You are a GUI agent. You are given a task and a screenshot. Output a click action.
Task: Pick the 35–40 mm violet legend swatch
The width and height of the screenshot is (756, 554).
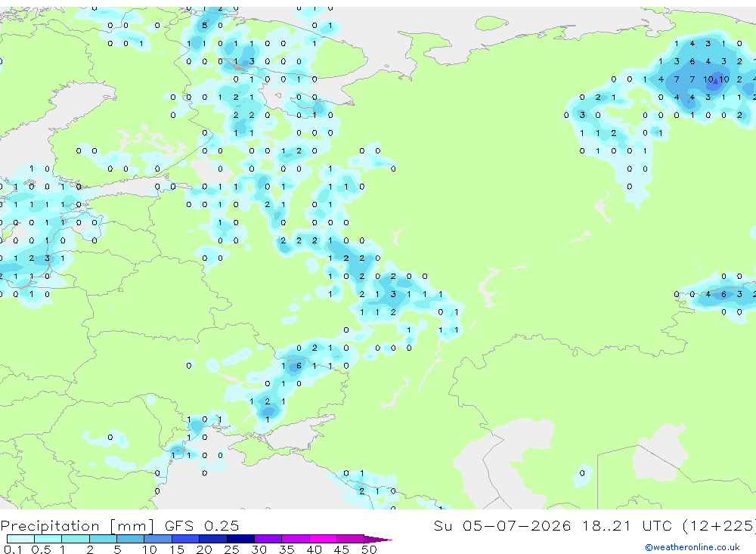296,539
